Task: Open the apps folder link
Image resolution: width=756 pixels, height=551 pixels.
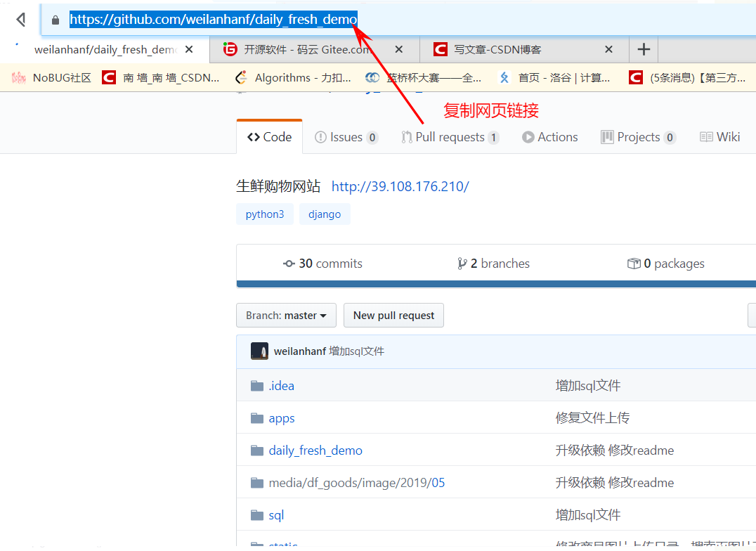Action: [x=282, y=417]
